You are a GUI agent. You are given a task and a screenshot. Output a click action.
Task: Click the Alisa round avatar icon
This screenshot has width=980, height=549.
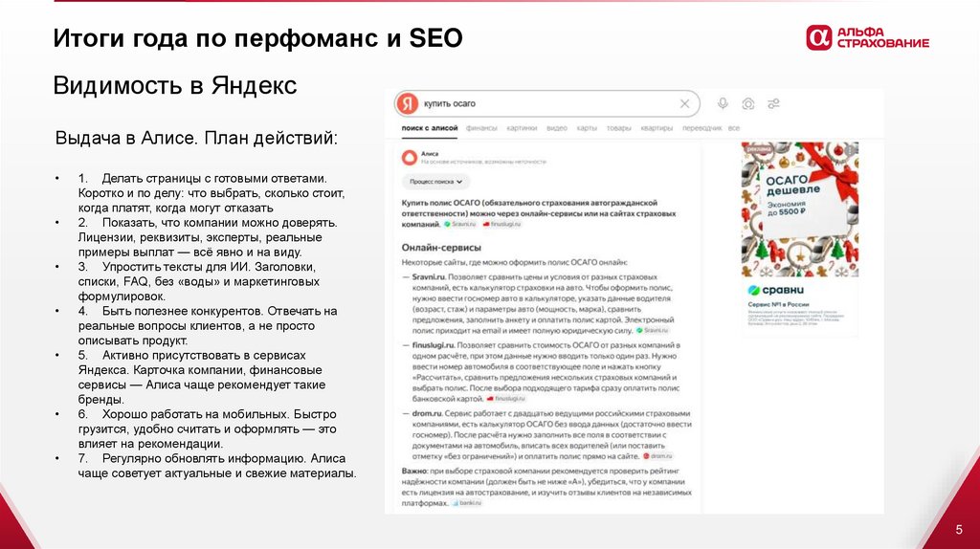pos(410,158)
